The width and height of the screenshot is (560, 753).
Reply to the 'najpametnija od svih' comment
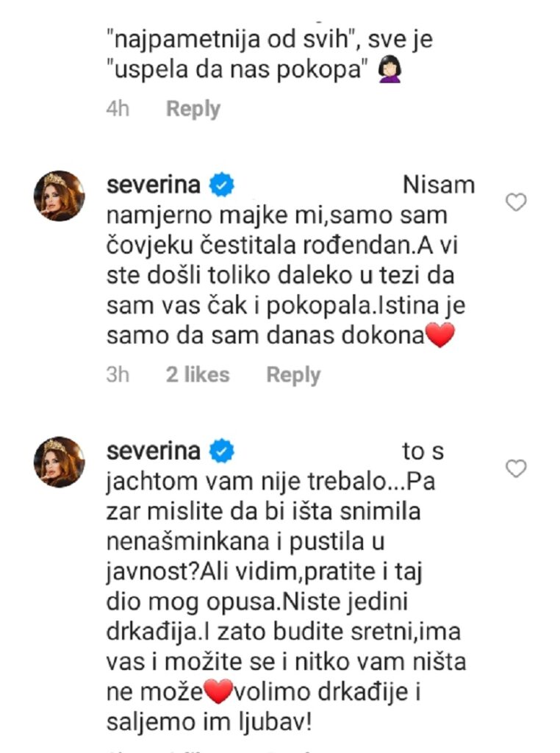tap(193, 108)
